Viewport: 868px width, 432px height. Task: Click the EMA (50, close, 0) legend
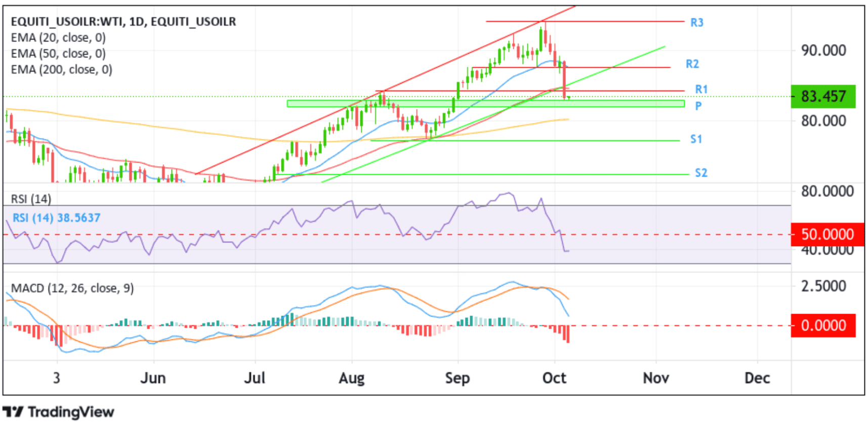(58, 54)
